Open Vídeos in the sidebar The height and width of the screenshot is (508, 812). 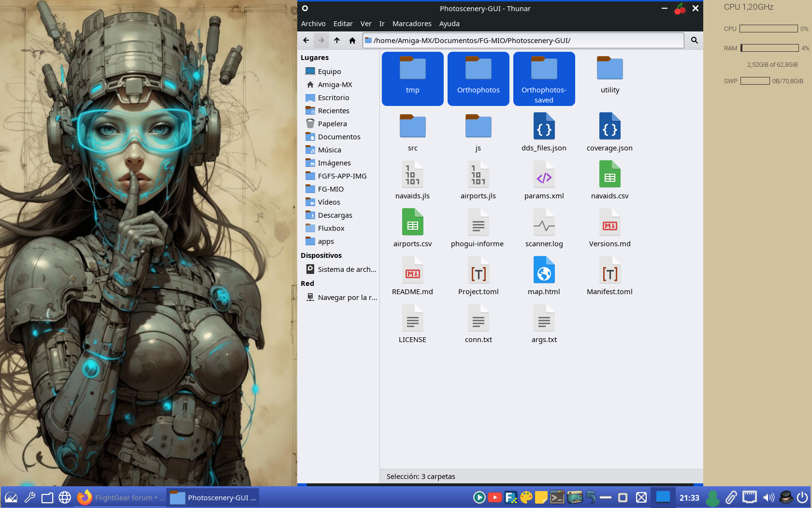coord(338,202)
